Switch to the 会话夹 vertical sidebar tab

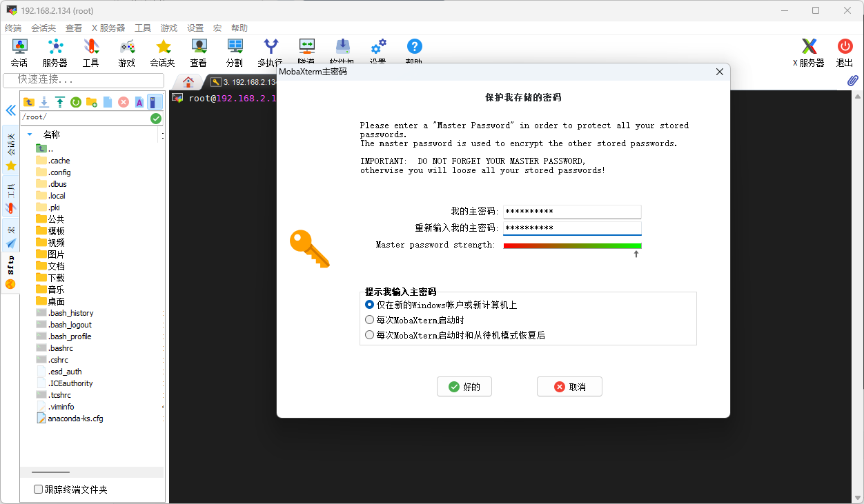click(11, 150)
